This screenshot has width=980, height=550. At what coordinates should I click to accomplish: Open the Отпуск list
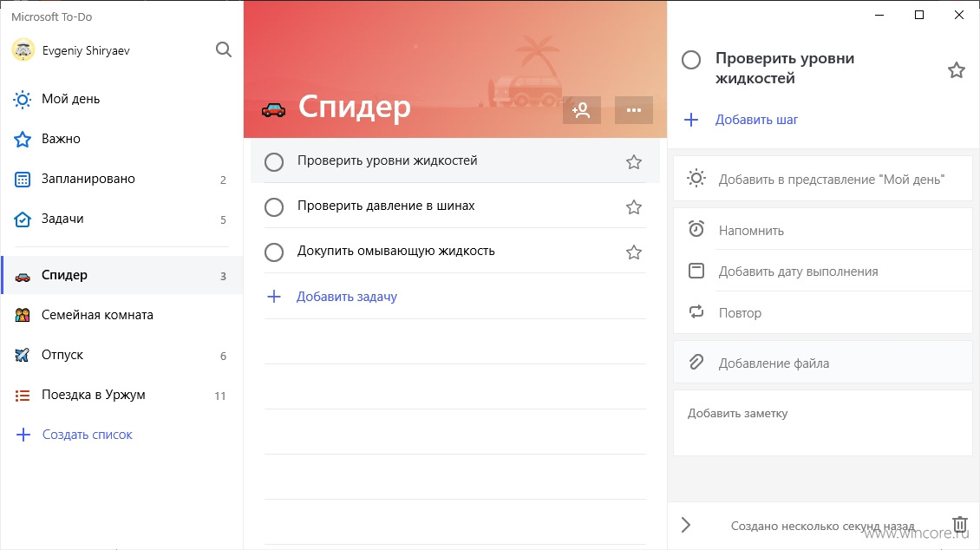tap(121, 355)
